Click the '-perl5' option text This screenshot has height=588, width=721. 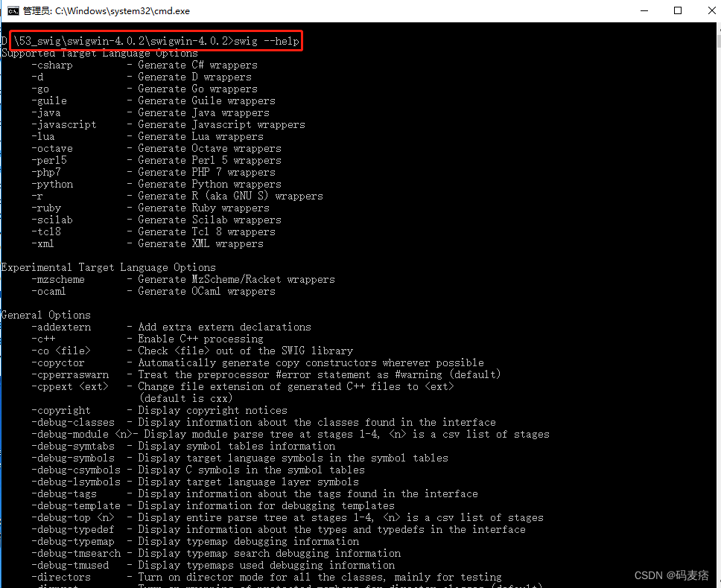(49, 161)
